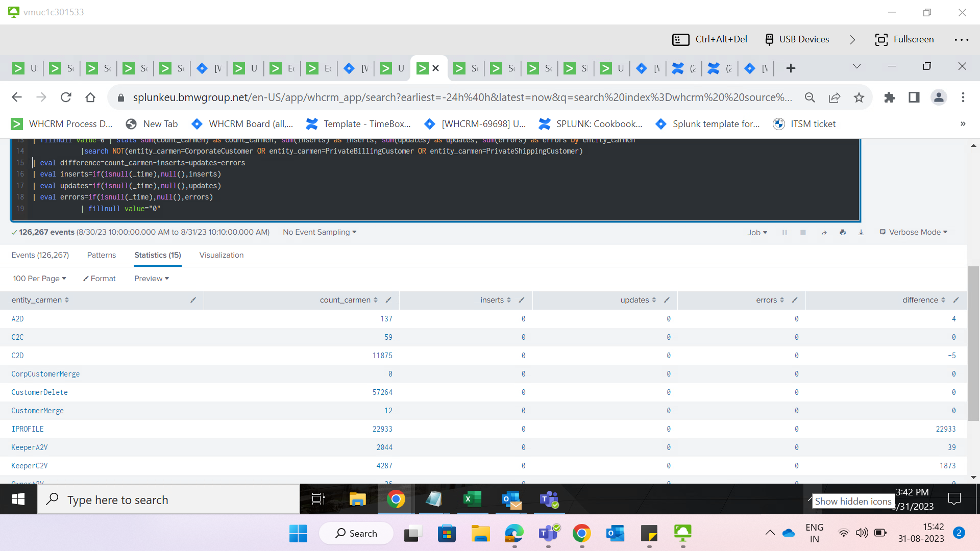Click the IPROFILE entity link
980x551 pixels.
28,429
